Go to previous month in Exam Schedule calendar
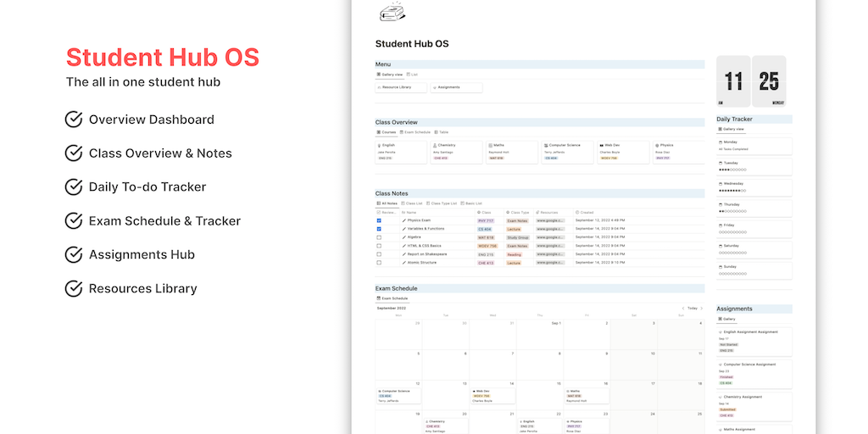 click(x=682, y=309)
